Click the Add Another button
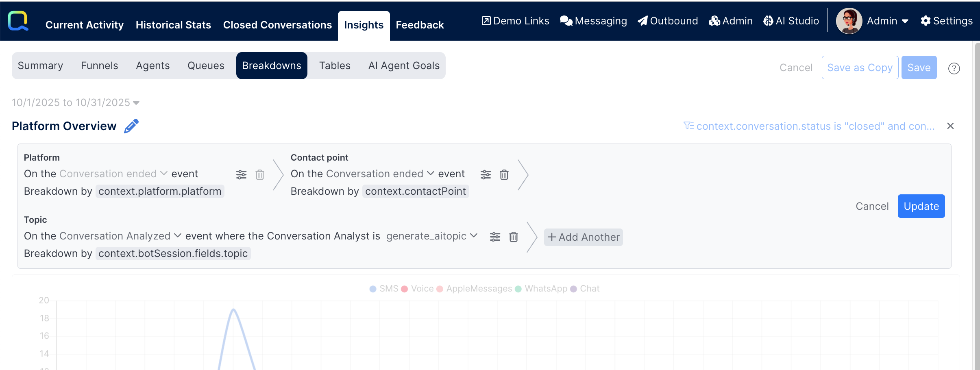The image size is (980, 370). pyautogui.click(x=584, y=237)
